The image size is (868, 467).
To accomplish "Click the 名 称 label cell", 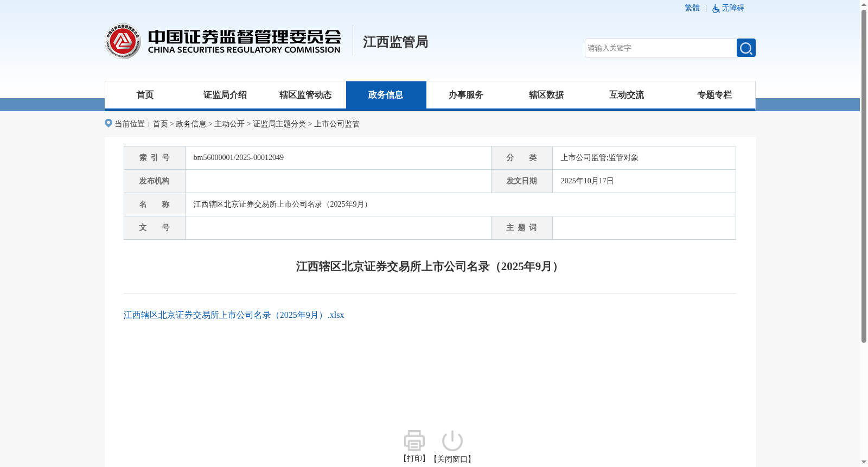I will (155, 204).
